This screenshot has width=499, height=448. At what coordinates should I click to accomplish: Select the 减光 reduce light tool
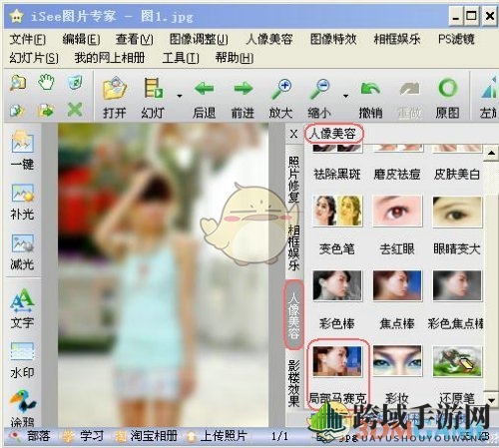(x=22, y=251)
